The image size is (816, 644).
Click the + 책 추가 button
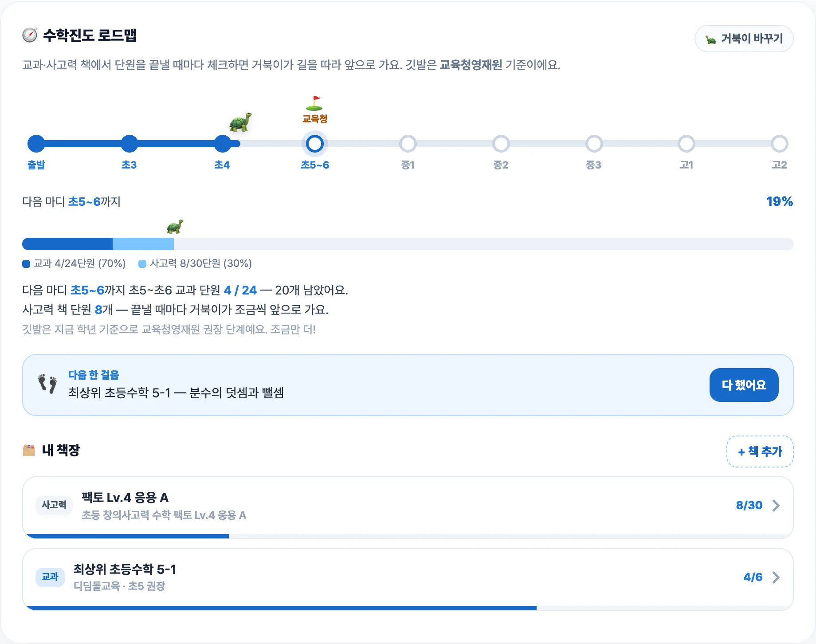click(x=760, y=452)
